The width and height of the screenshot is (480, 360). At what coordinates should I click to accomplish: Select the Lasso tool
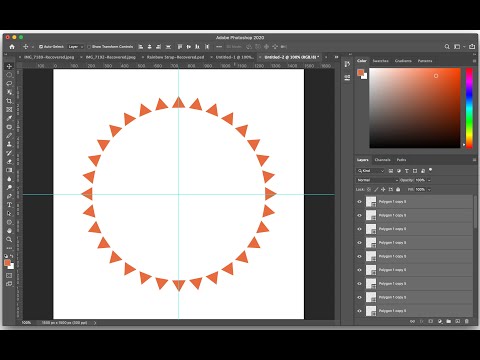point(9,83)
